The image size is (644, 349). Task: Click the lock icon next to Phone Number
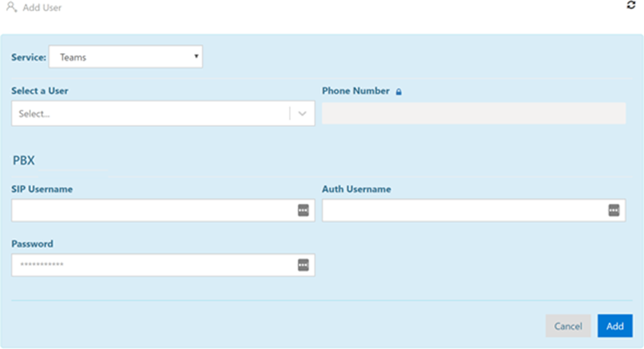(398, 91)
